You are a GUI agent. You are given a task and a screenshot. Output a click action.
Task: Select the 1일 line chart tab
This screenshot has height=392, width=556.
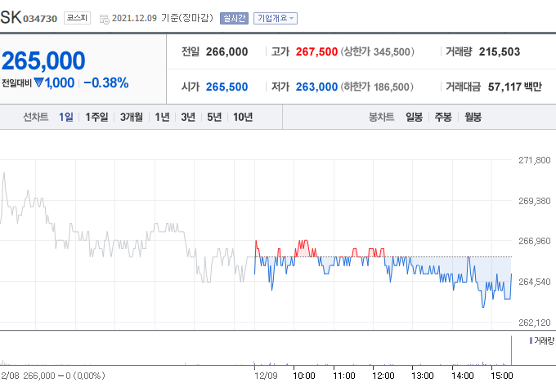point(66,117)
